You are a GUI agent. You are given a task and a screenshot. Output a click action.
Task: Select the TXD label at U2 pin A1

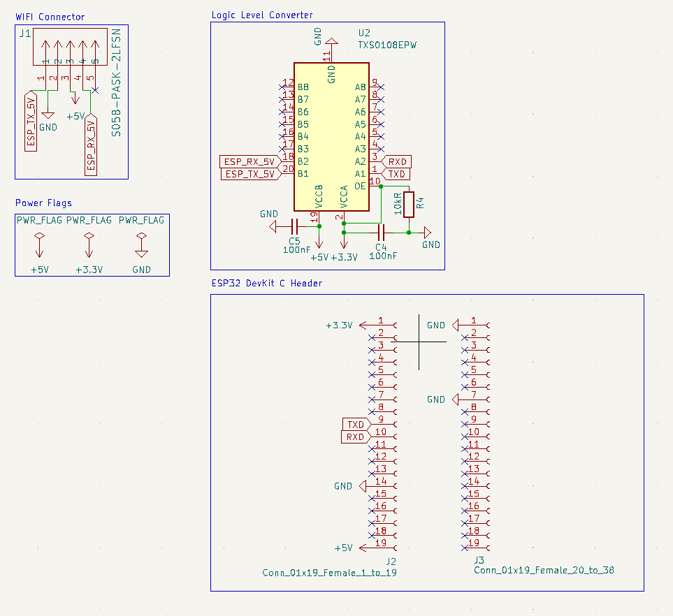click(x=396, y=174)
